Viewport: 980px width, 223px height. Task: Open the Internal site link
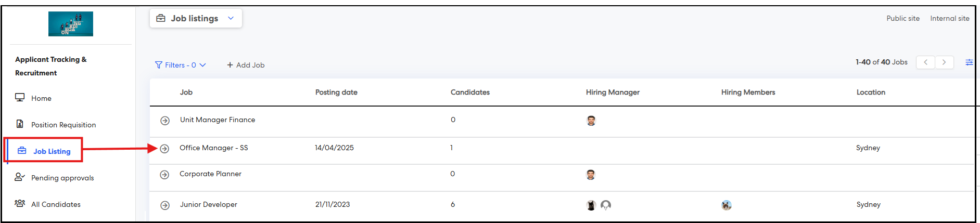pos(949,18)
